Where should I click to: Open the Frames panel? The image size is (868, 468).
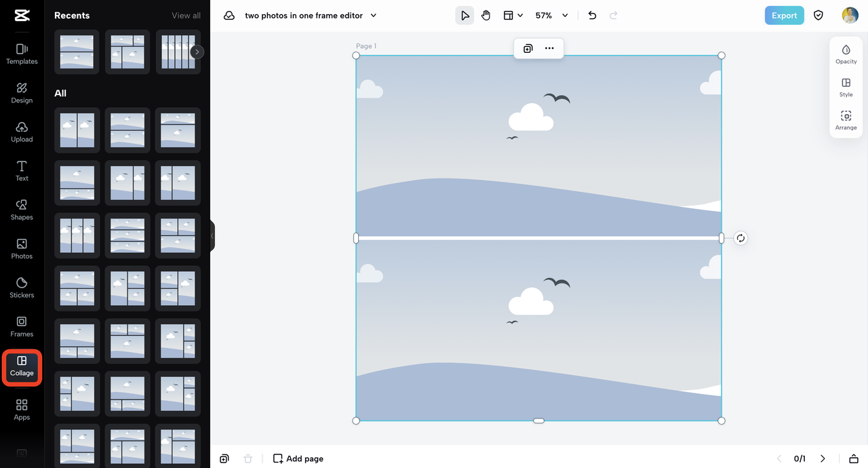coord(22,326)
